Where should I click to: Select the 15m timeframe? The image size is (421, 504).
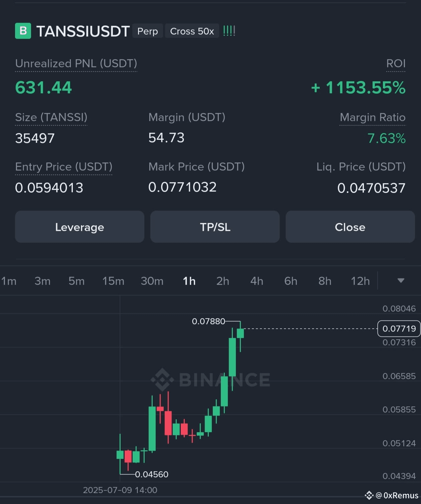pos(113,281)
